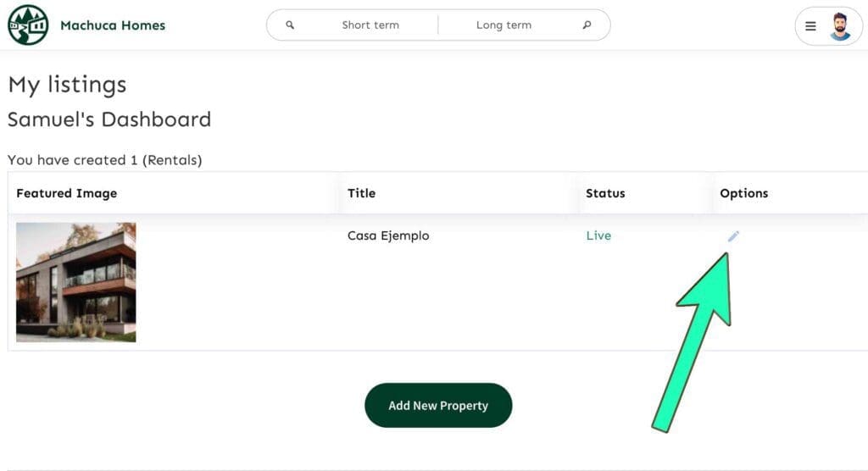Click the Add New Property button

coord(438,405)
